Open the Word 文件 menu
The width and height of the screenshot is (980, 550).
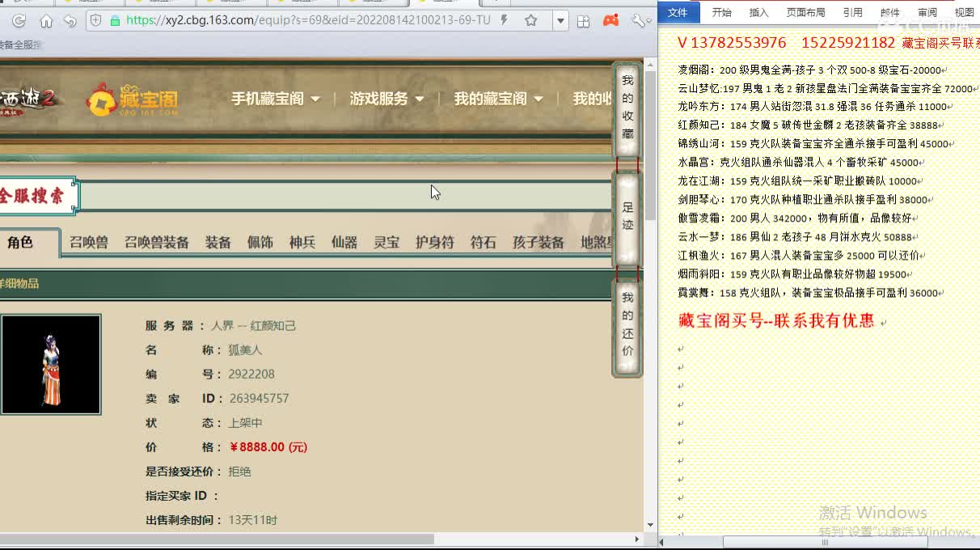(x=678, y=12)
